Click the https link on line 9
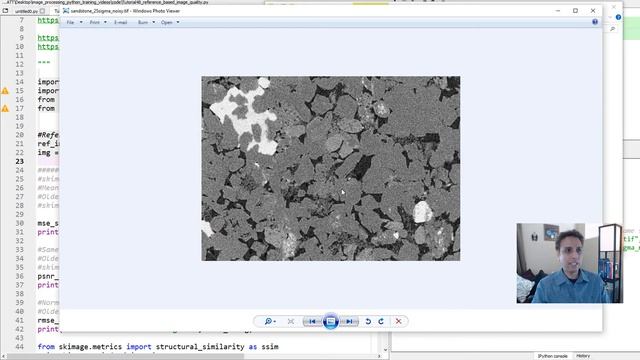The width and height of the screenshot is (640, 360). (x=48, y=38)
